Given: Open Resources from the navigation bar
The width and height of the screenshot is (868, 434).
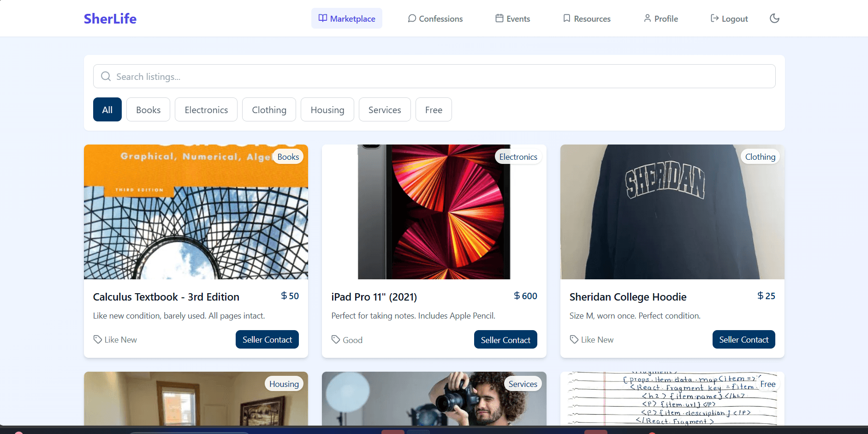Looking at the screenshot, I should [x=587, y=18].
